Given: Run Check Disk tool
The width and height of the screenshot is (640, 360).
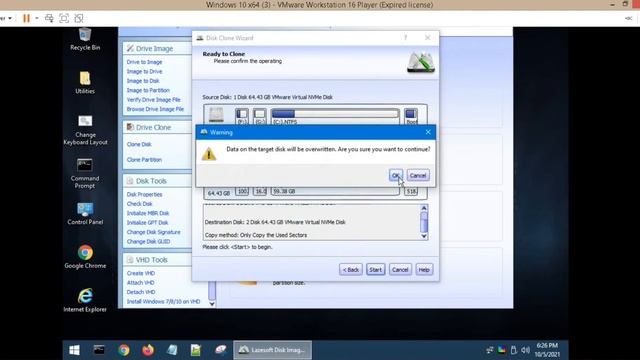Looking at the screenshot, I should (x=140, y=204).
